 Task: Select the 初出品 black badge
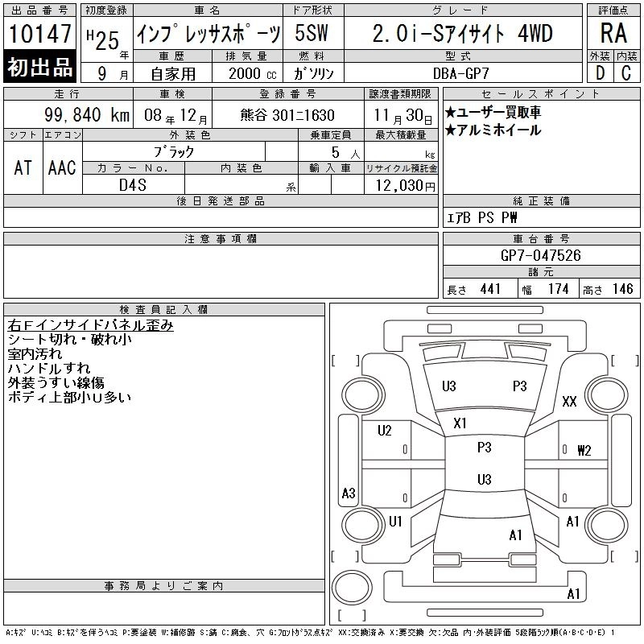(39, 67)
